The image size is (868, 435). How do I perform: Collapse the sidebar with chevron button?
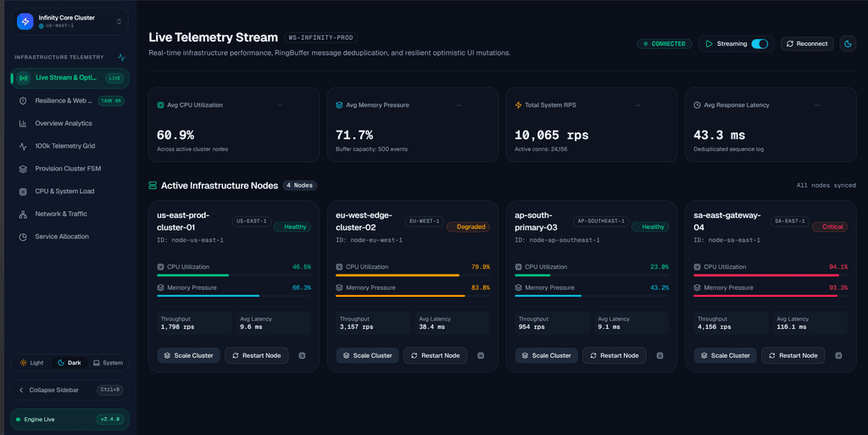tap(70, 390)
